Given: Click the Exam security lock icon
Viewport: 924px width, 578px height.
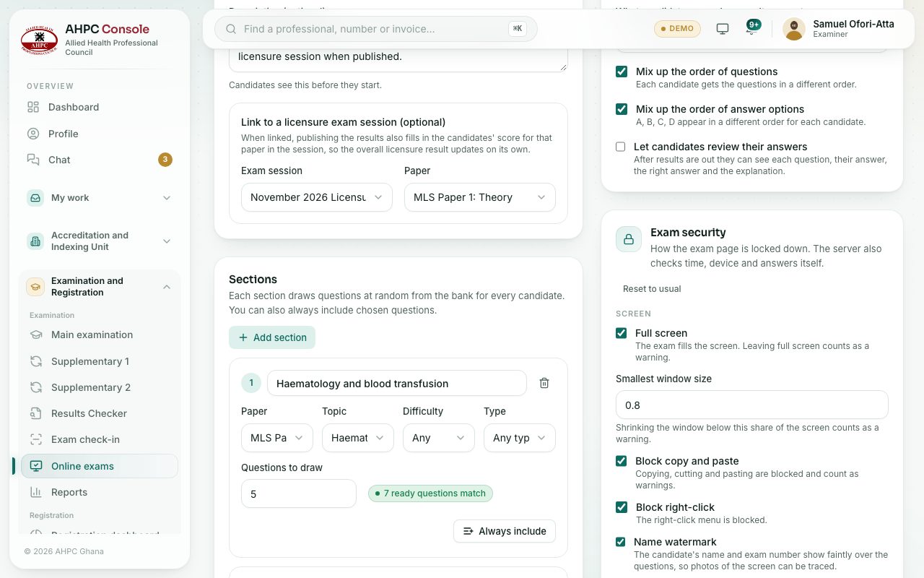Looking at the screenshot, I should (x=629, y=239).
